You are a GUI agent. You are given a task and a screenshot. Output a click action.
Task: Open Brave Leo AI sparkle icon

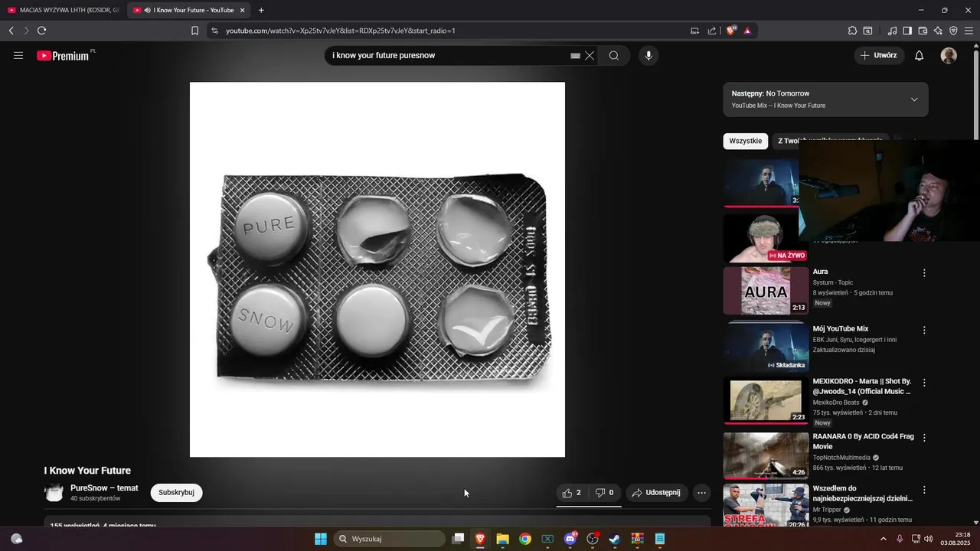[938, 31]
